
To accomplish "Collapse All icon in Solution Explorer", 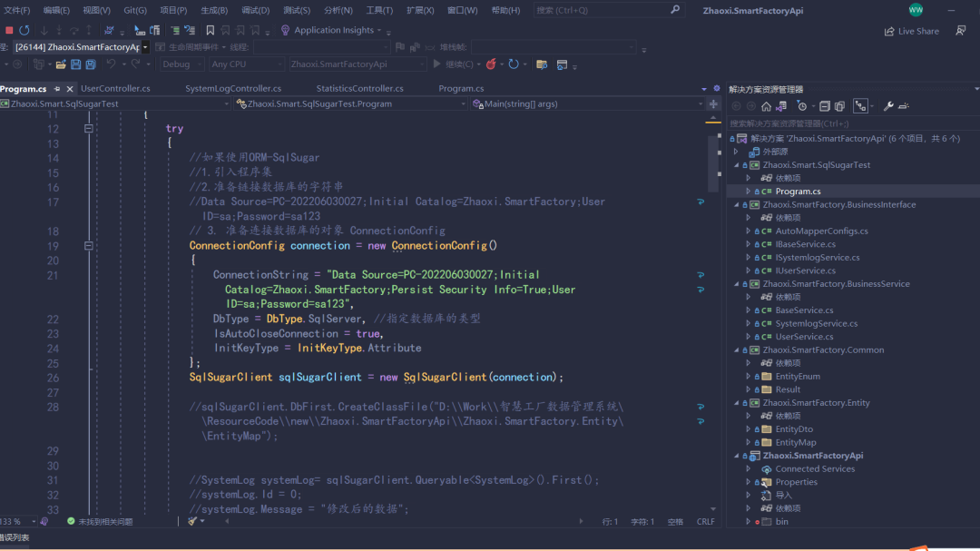I will tap(824, 106).
